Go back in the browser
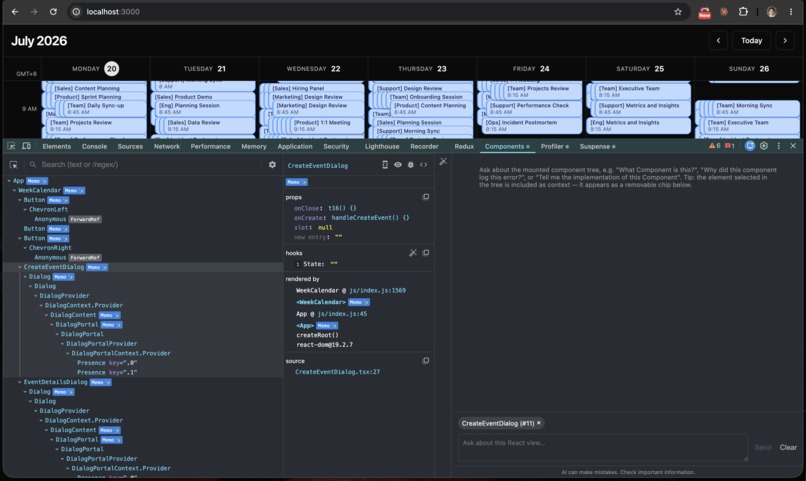 point(15,12)
